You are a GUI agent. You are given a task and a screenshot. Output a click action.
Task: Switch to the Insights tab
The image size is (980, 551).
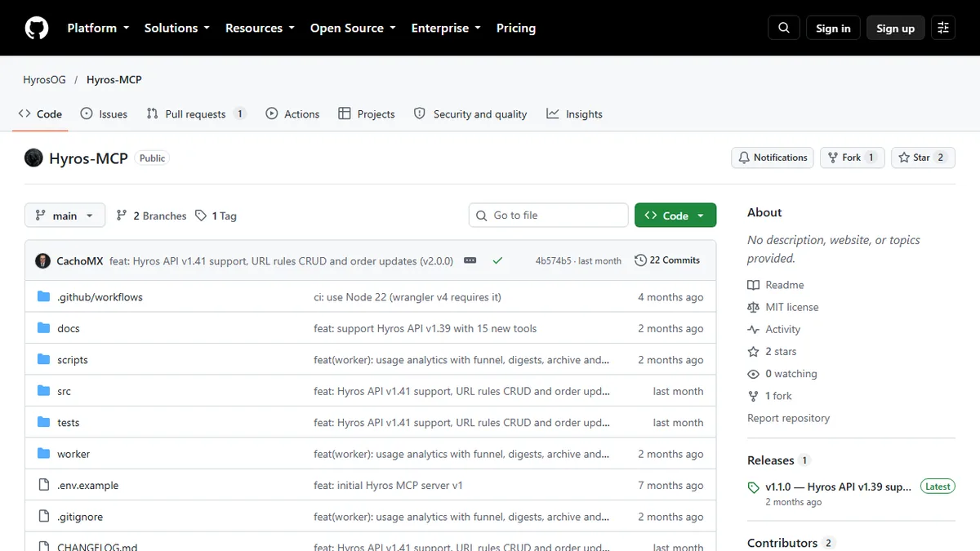click(574, 114)
